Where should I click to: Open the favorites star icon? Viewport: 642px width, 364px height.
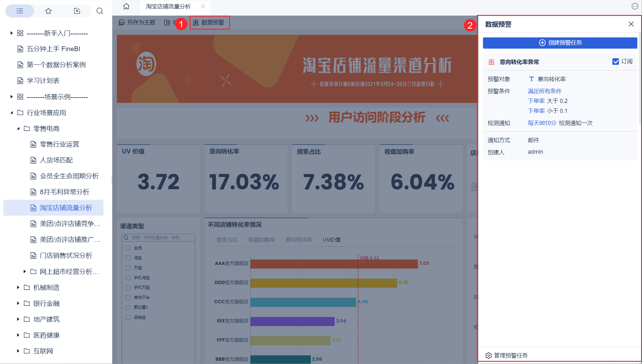click(48, 11)
